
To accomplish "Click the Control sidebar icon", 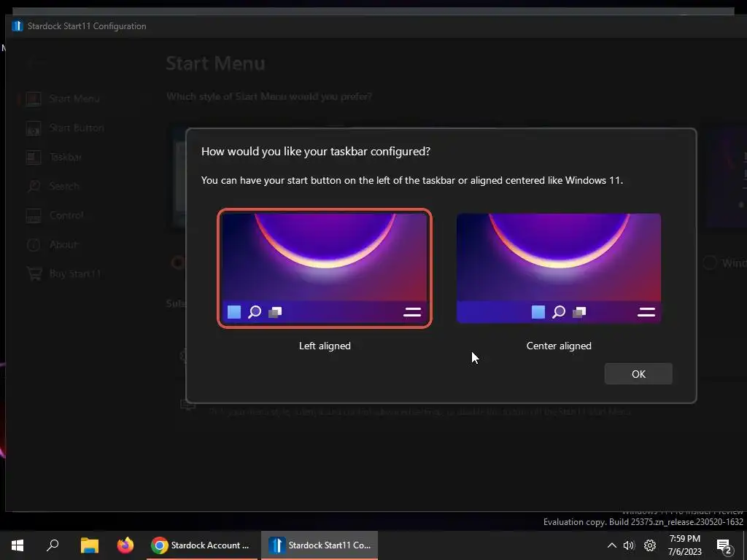I will [x=34, y=215].
